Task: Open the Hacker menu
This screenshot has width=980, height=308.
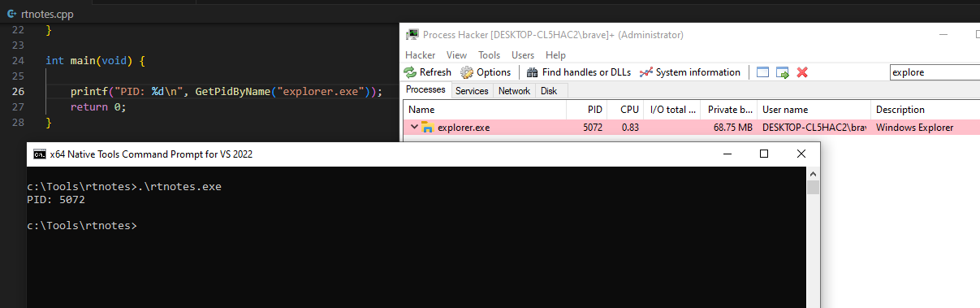Action: click(421, 55)
